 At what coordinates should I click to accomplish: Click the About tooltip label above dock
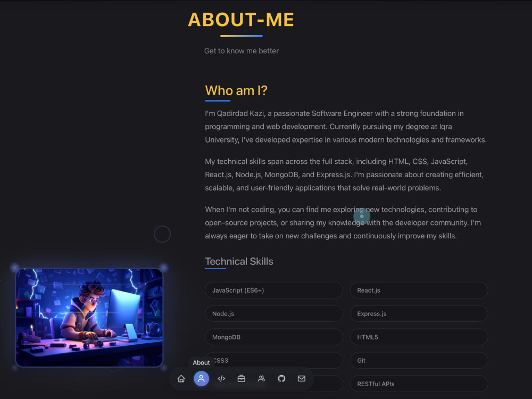point(201,363)
